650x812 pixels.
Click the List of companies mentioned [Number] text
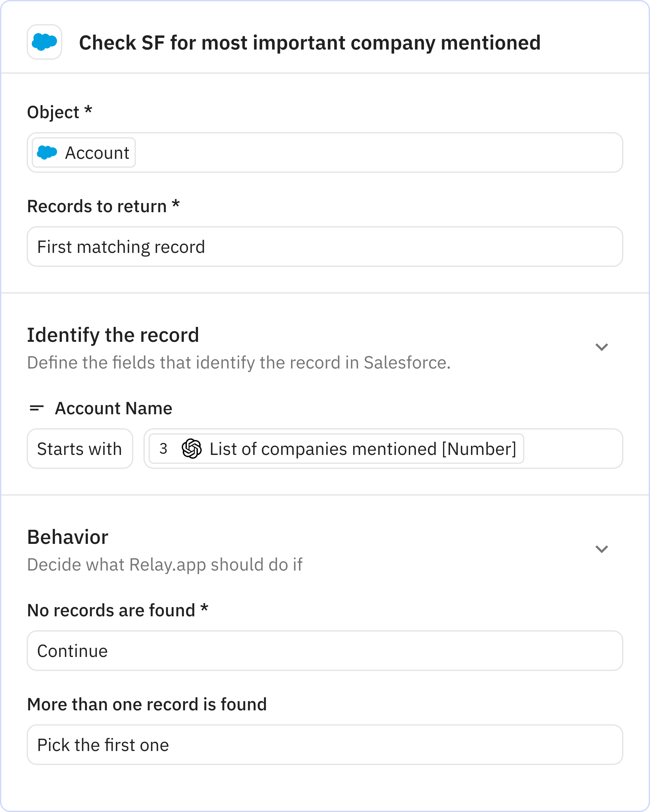pos(362,449)
